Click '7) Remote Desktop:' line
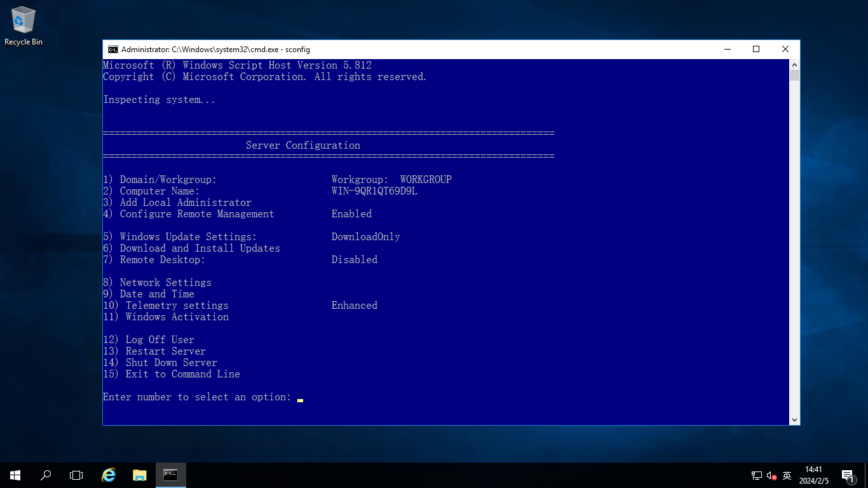868x488 pixels. pyautogui.click(x=154, y=260)
